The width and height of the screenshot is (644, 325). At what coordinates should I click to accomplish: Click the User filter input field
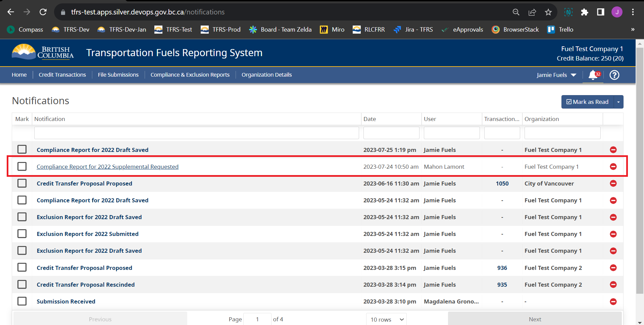(x=452, y=133)
